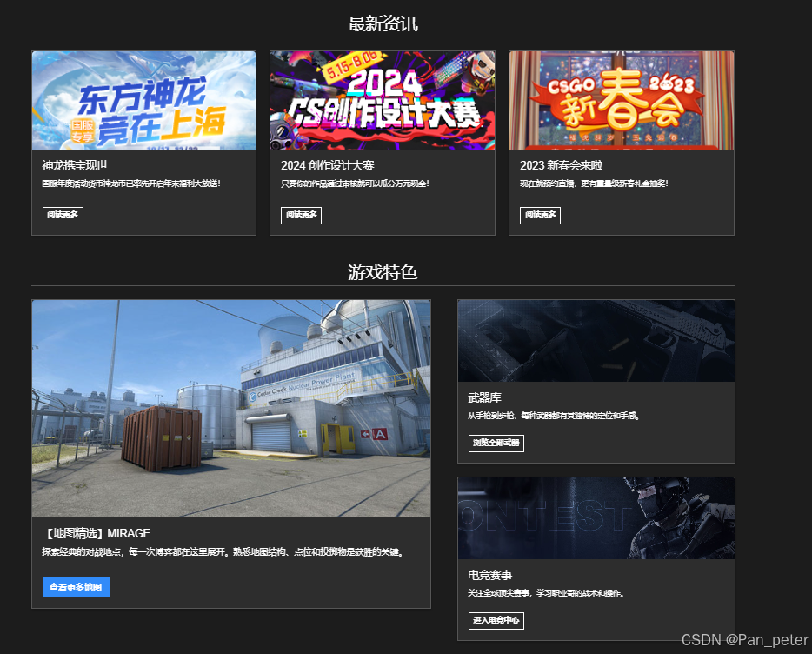
Task: Open the 武器库 pistol banner image
Action: (596, 341)
